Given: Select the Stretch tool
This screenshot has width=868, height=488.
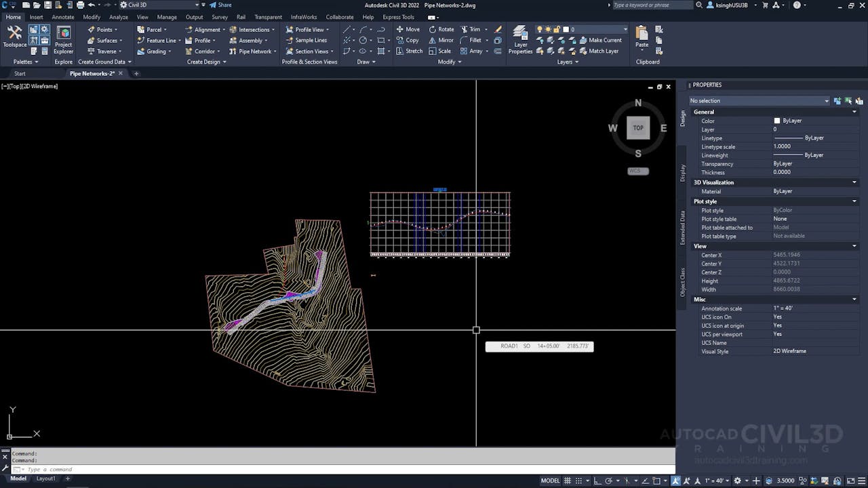Looking at the screenshot, I should pos(409,51).
